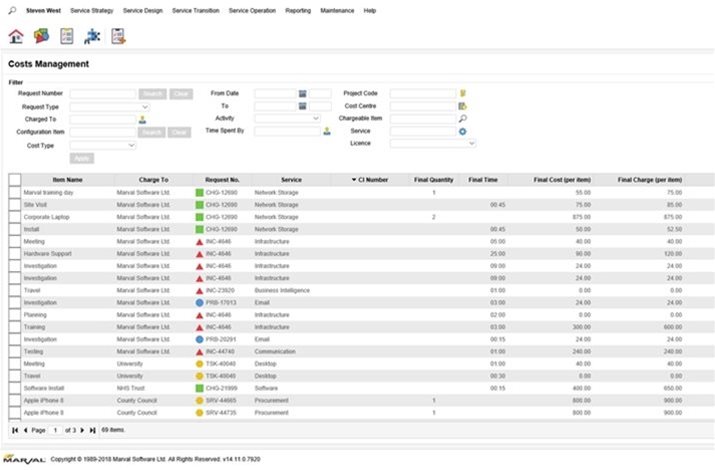The height and width of the screenshot is (470, 715).
Task: Click the Service gear lookup icon
Action: [x=462, y=131]
